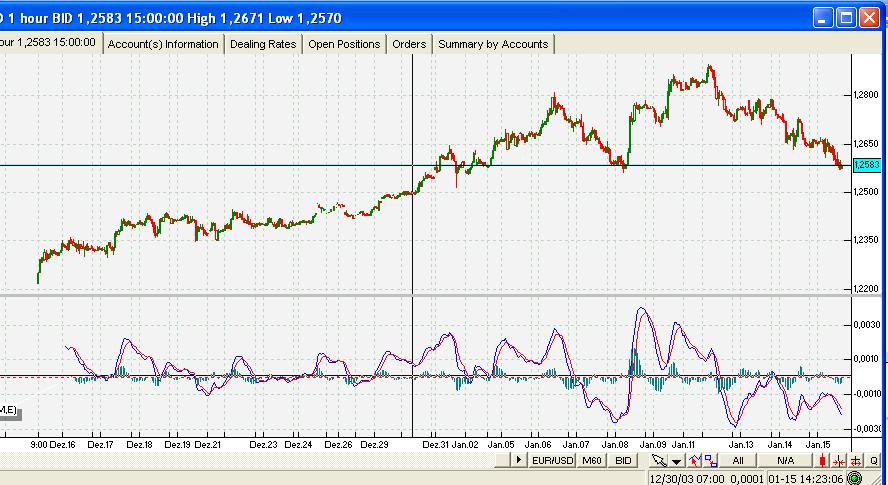Minimize the chart window
The image size is (888, 485).
[823, 18]
